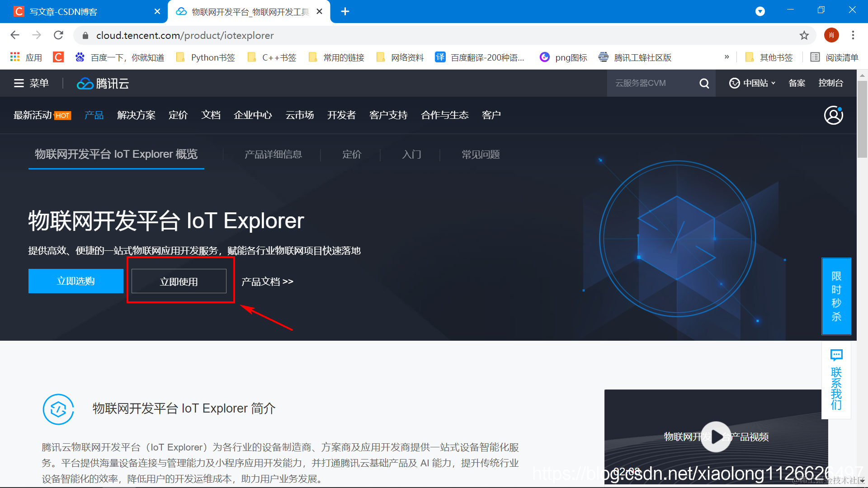This screenshot has width=868, height=488.
Task: Click the page vertical scrollbar thumb
Action: click(862, 119)
